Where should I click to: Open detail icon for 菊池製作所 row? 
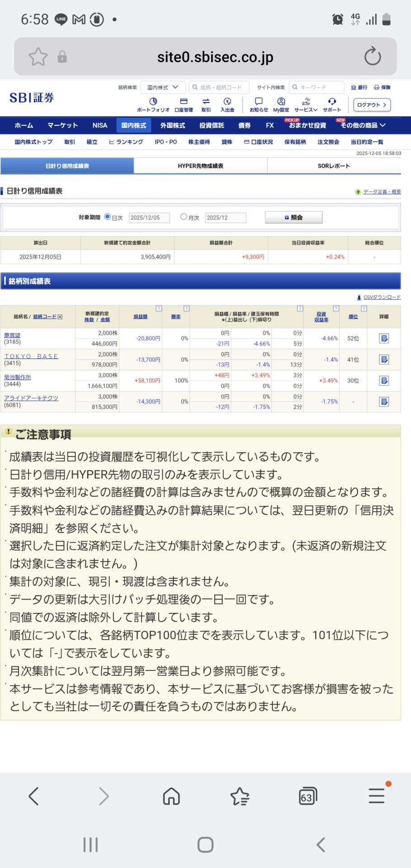pyautogui.click(x=384, y=381)
